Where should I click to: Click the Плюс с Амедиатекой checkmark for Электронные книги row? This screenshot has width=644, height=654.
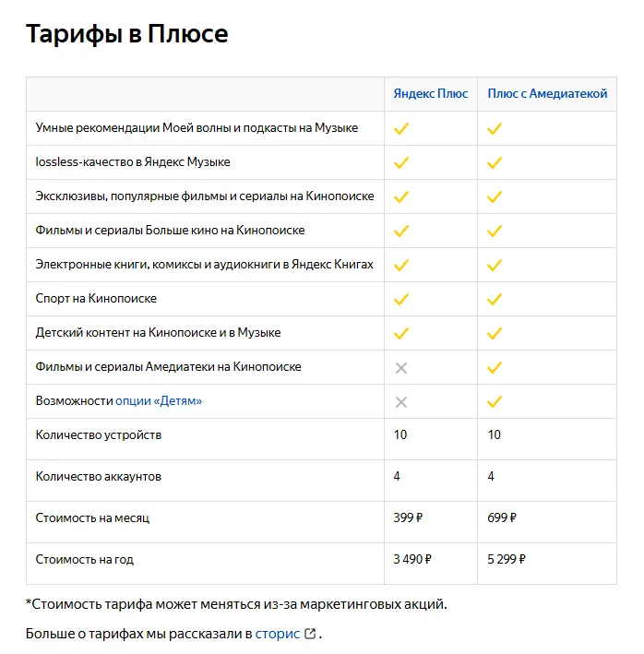495,266
